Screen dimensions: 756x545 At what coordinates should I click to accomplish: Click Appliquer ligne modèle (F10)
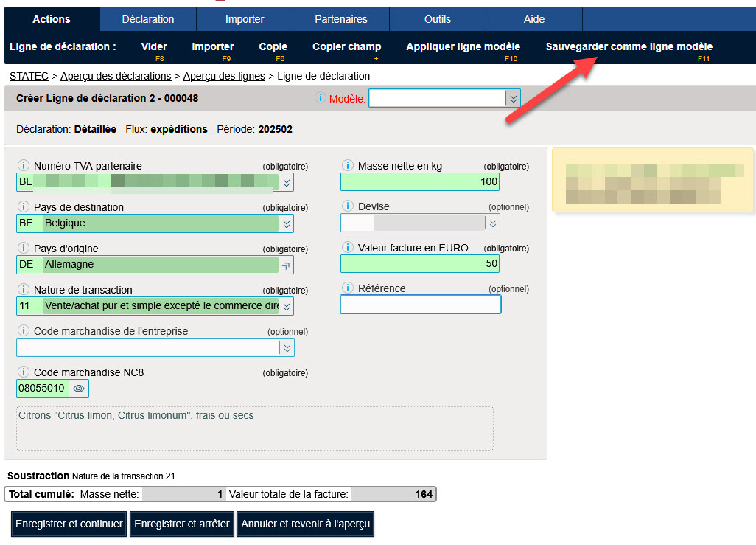463,47
